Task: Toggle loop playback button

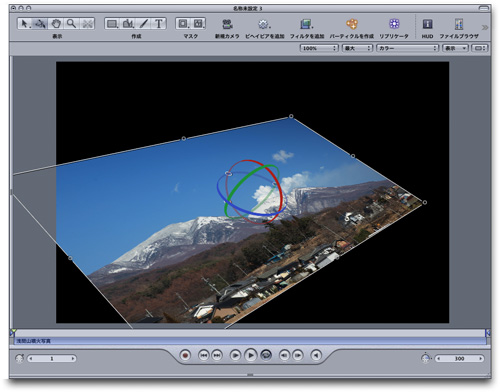Action: click(266, 355)
